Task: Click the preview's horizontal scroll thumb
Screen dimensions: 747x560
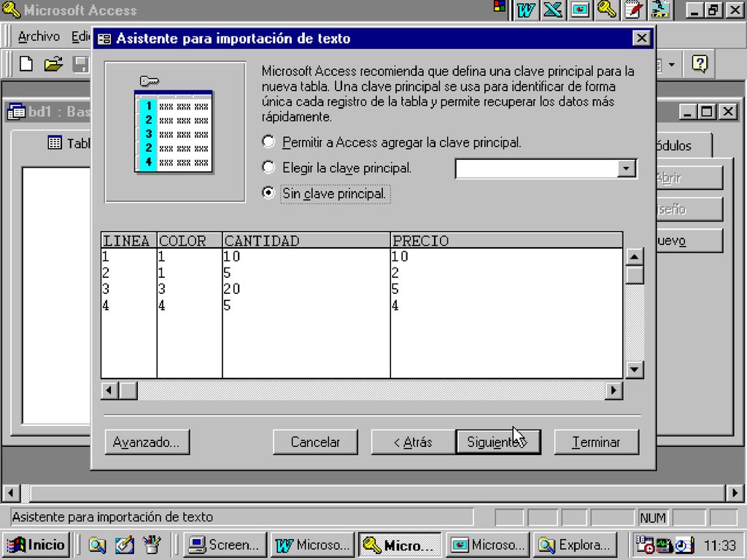Action: 128,391
